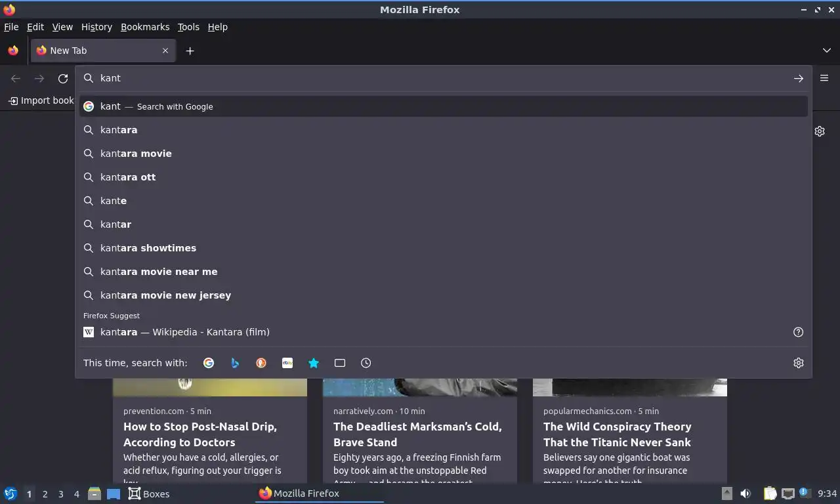Open Titanic Conspiracy Theory article

click(x=617, y=434)
